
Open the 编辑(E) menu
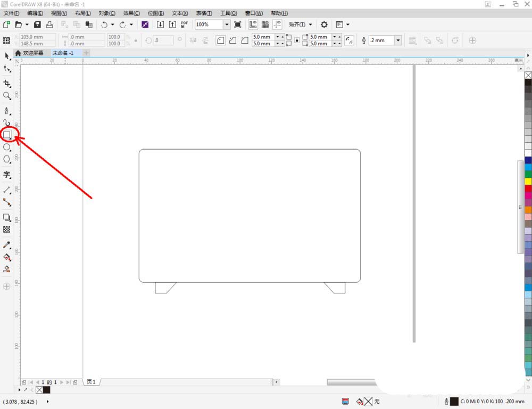pos(35,13)
